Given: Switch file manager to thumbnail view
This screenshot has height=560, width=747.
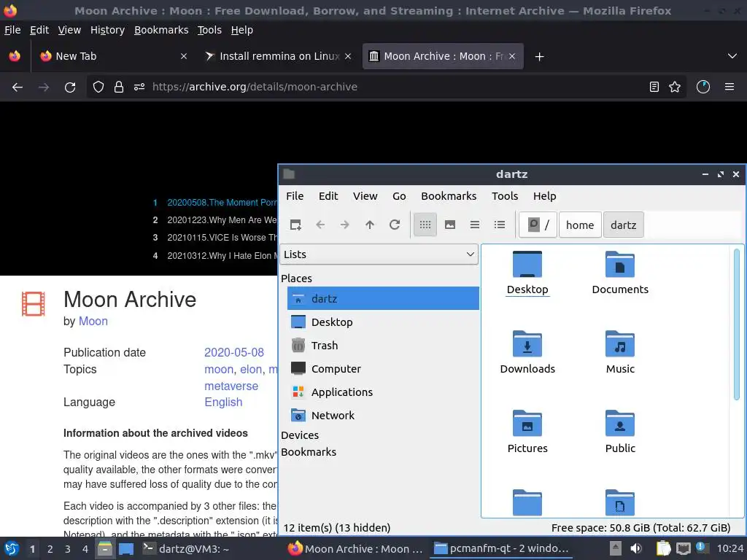Looking at the screenshot, I should coord(449,225).
